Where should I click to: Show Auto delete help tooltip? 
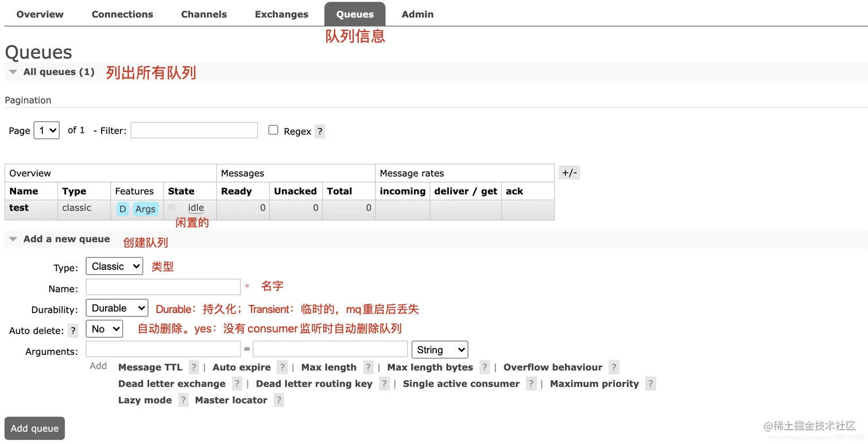pyautogui.click(x=73, y=331)
